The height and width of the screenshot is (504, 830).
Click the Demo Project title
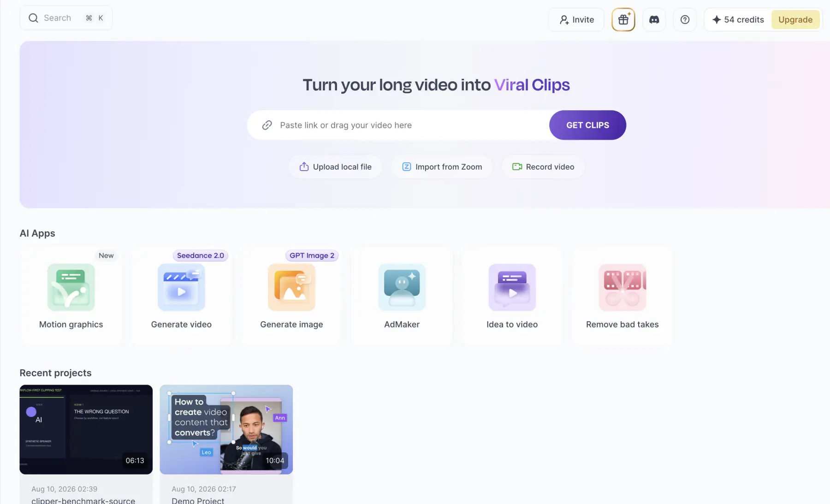click(x=198, y=500)
